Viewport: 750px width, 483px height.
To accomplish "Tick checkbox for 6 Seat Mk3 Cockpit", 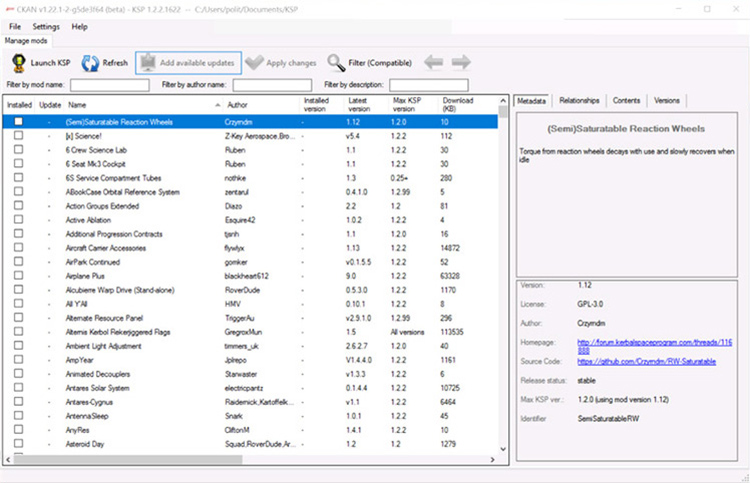I will click(x=18, y=164).
